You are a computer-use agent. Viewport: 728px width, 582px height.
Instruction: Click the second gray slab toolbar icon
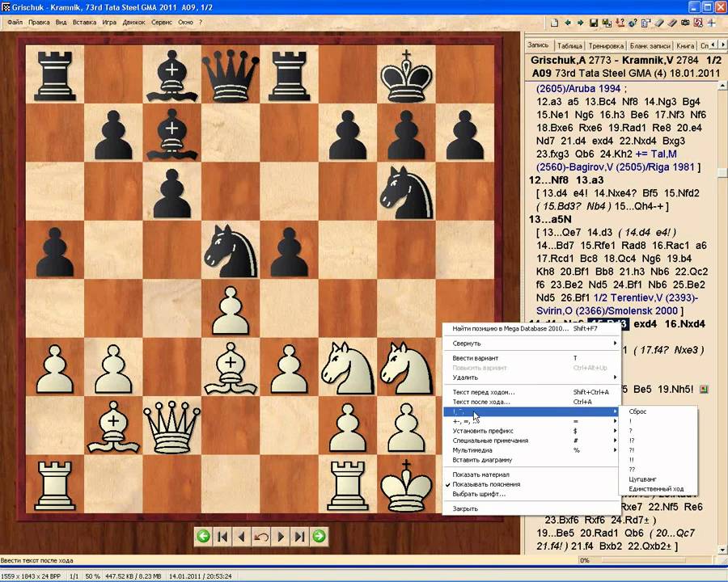672,23
